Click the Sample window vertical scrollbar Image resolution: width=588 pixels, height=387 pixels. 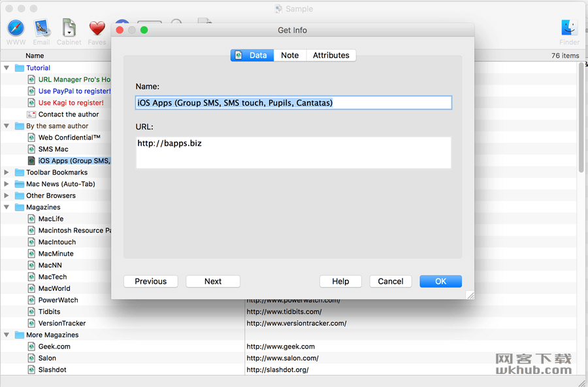(581, 116)
